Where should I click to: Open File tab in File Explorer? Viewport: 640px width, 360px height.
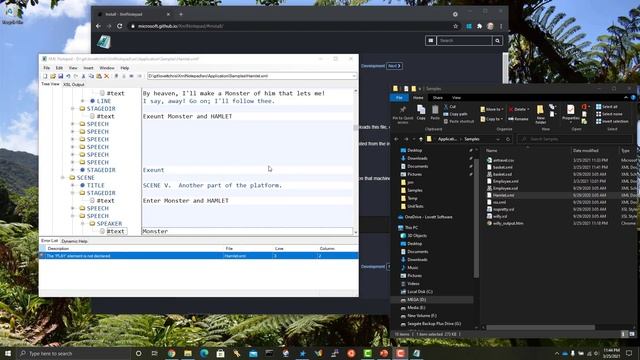pos(399,98)
